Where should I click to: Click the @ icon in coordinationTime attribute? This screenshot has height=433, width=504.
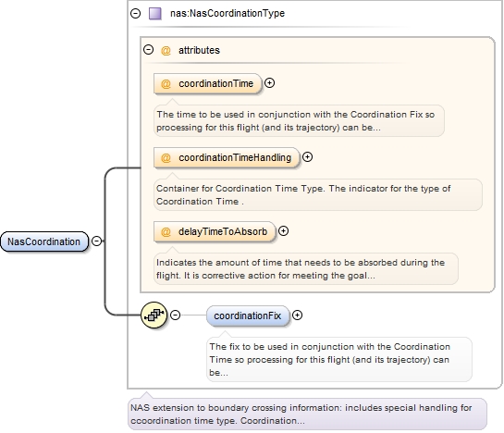click(x=166, y=83)
